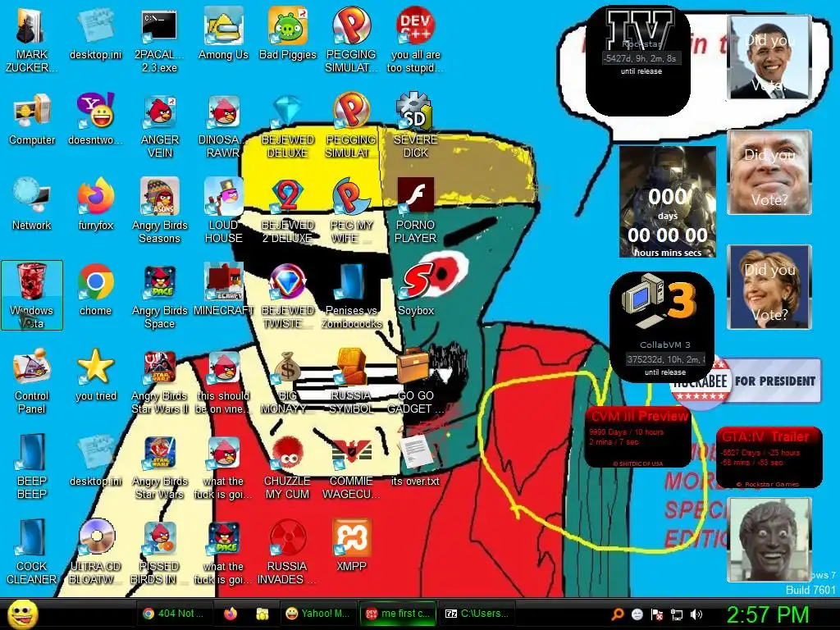Launch the Soybox desktop shortcut
Screen dimensions: 840x630
coord(416,290)
